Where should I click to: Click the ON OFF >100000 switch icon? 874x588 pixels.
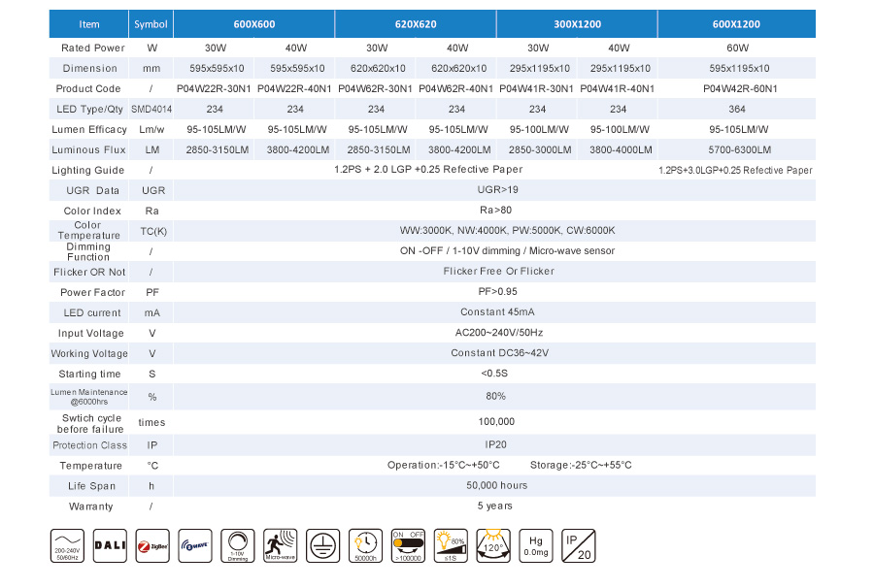pyautogui.click(x=408, y=546)
